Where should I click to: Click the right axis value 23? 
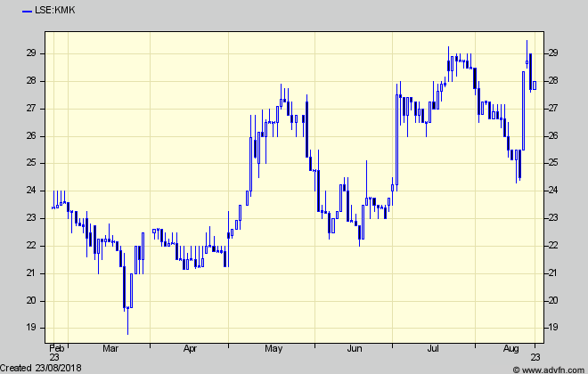(552, 218)
